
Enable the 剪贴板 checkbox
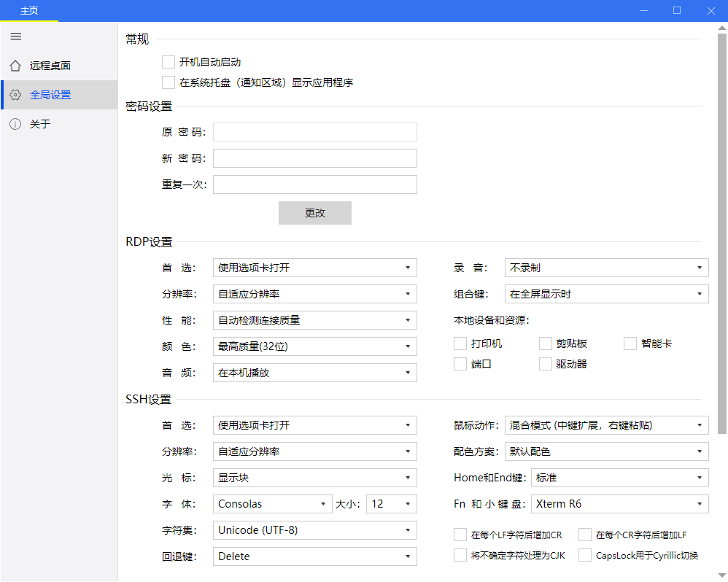point(546,344)
